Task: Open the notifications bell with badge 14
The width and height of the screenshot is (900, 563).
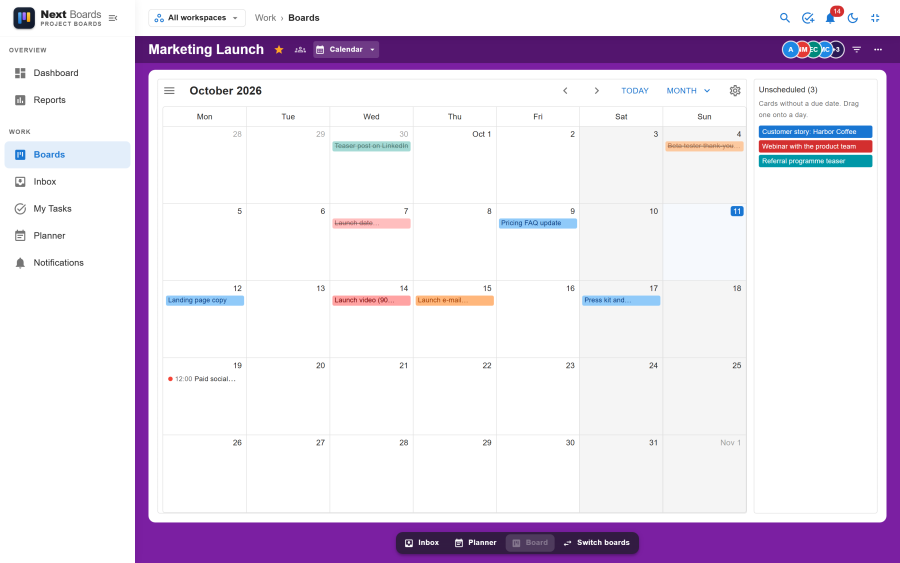Action: (x=831, y=18)
